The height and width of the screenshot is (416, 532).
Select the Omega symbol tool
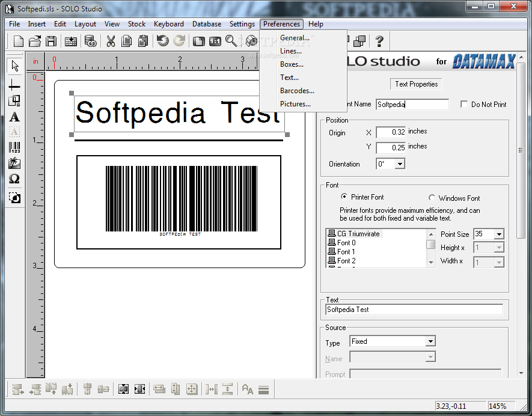(x=14, y=179)
